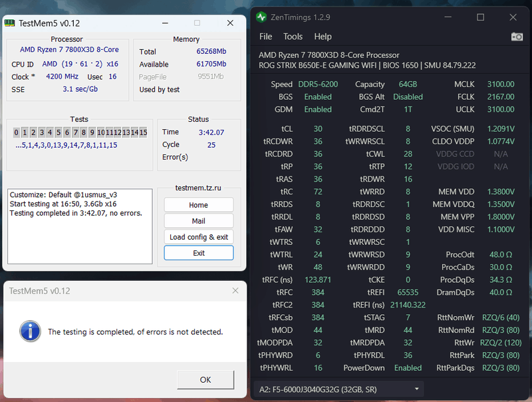Click the tREFI value 65535
The height and width of the screenshot is (402, 532).
coord(408,292)
